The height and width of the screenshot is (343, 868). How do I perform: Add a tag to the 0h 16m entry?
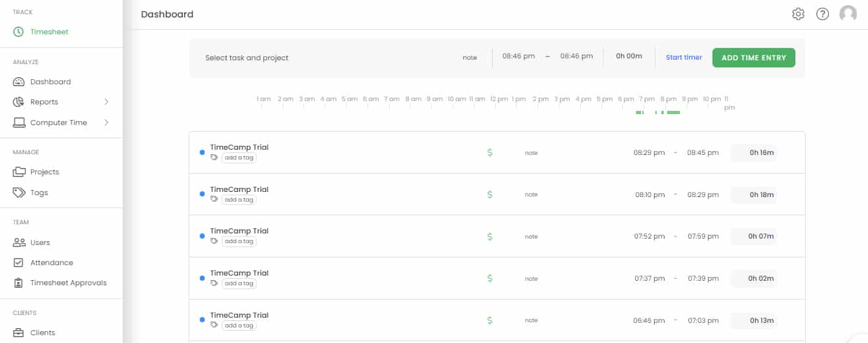pos(239,158)
